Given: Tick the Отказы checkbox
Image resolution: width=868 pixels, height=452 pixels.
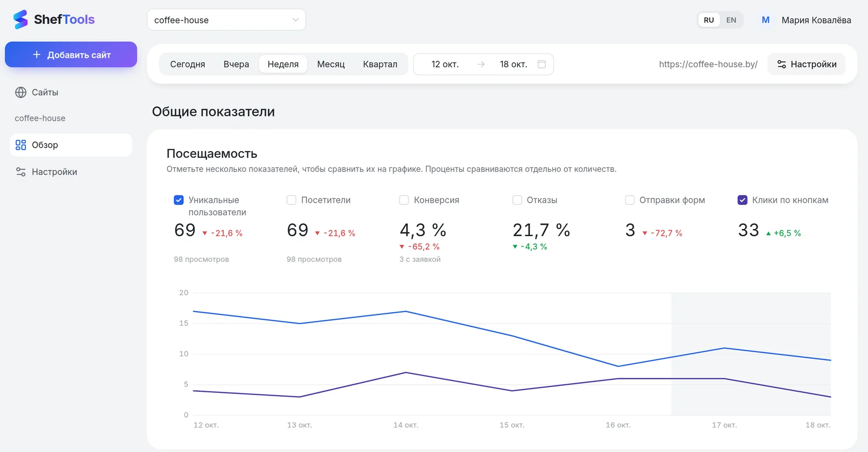Looking at the screenshot, I should click(x=517, y=200).
